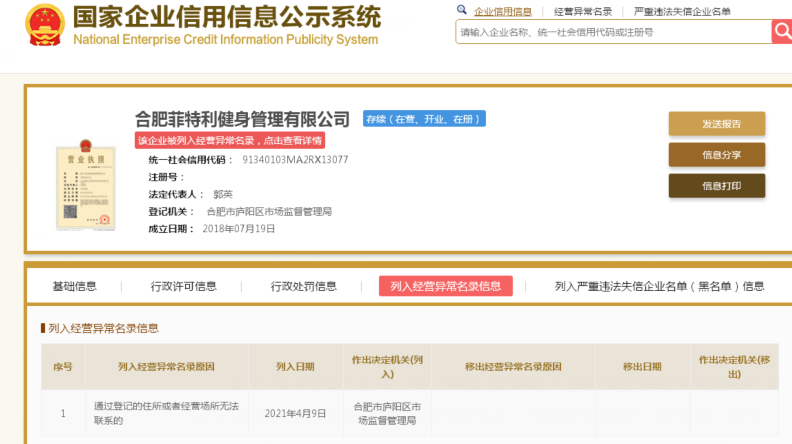This screenshot has height=444, width=792.
Task: Select the 经营异常名录 search tab
Action: click(x=583, y=11)
